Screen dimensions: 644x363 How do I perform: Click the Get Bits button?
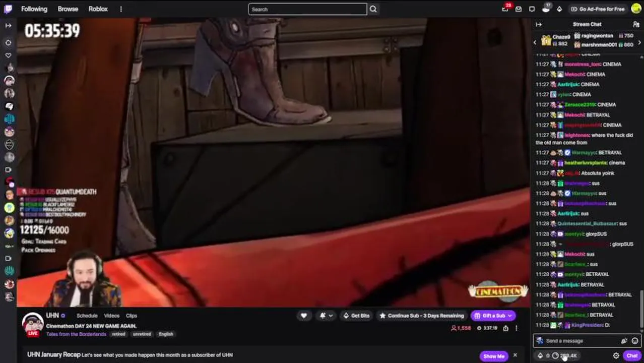(356, 316)
